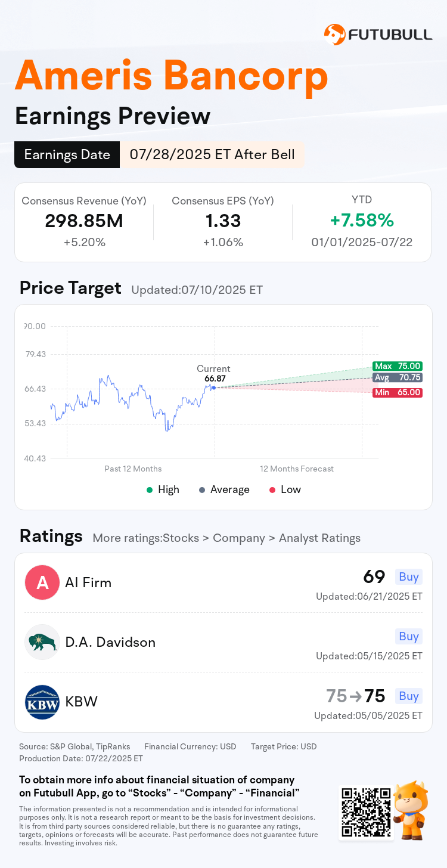Click the Consensus EPS (YoY) label

[x=223, y=201]
